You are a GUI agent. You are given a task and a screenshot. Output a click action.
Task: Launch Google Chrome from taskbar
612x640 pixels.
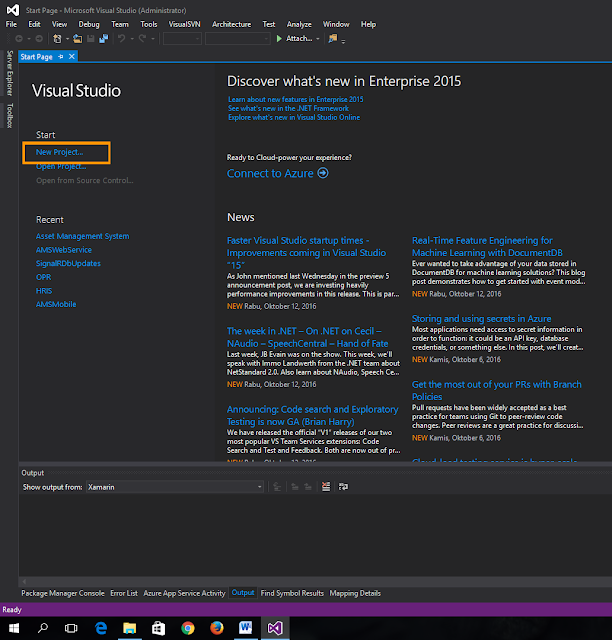[x=188, y=628]
